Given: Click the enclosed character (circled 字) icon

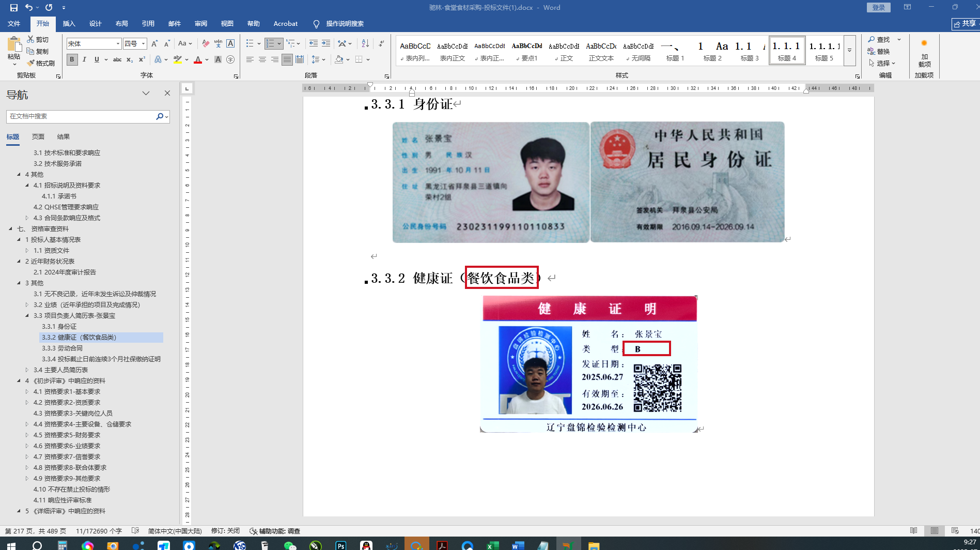Looking at the screenshot, I should 230,60.
